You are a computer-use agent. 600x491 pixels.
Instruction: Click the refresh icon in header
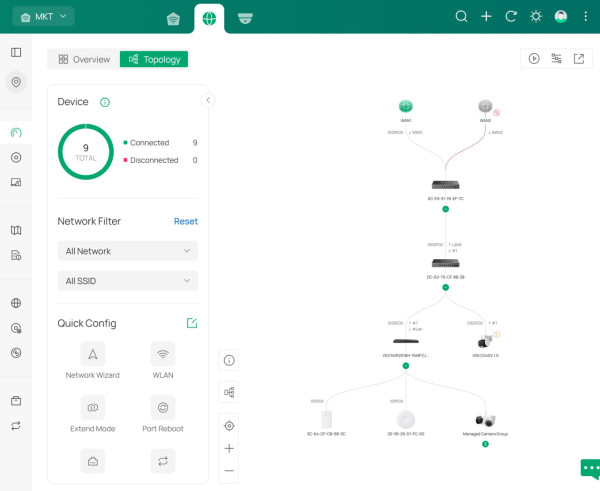511,17
